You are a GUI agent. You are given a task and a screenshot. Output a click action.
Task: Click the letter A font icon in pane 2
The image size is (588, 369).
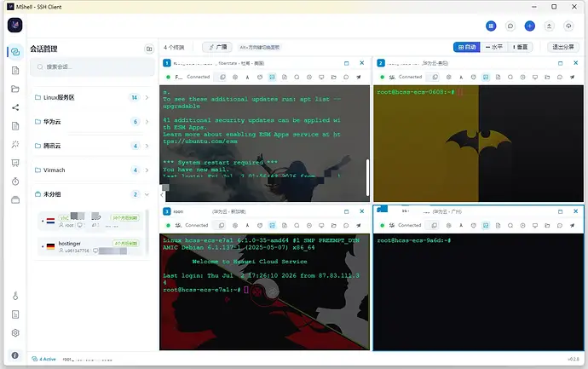461,78
